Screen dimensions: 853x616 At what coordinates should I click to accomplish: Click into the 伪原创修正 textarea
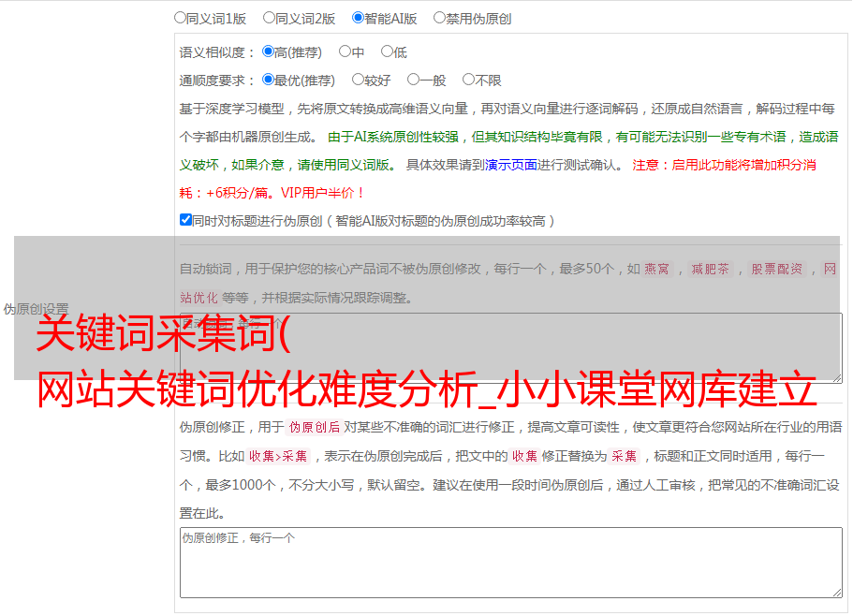511,563
